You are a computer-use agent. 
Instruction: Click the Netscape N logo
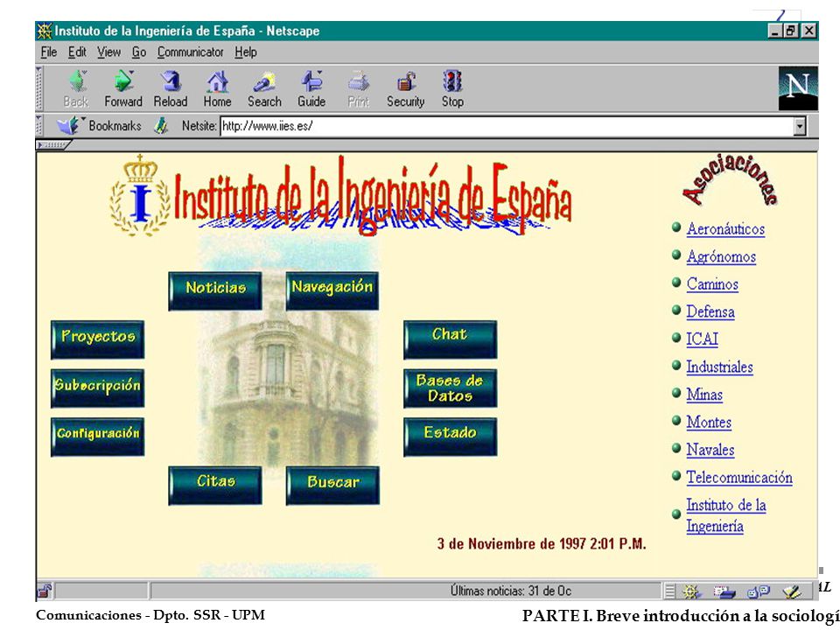[x=798, y=87]
